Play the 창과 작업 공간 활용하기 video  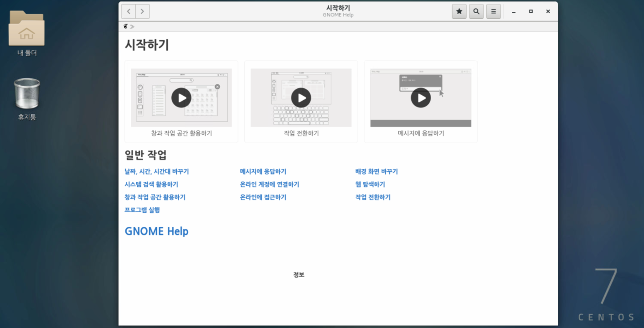181,97
